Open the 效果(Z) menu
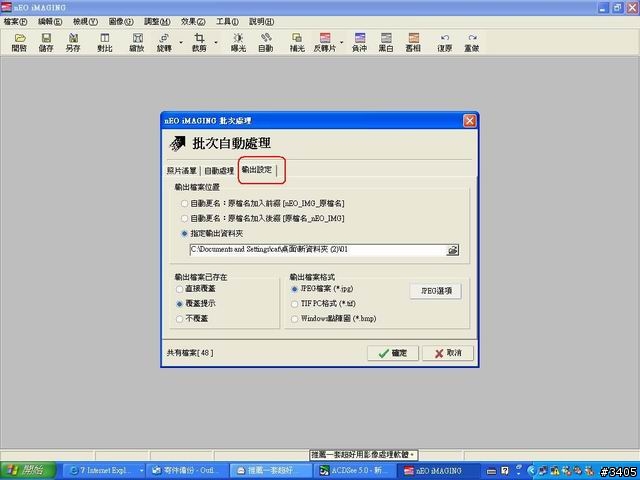The height and width of the screenshot is (480, 640). pos(193,22)
